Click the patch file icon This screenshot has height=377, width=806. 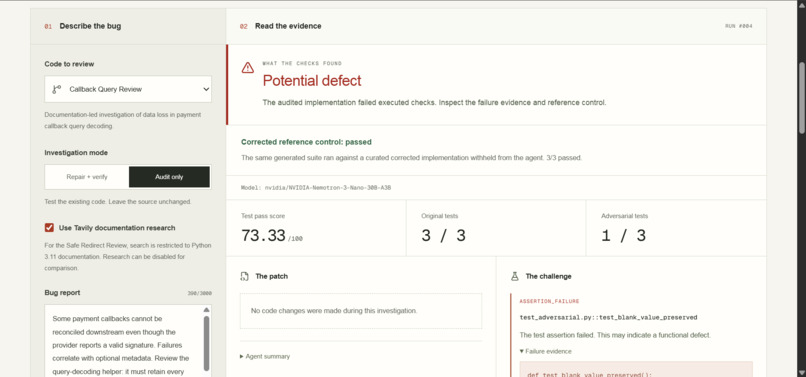(245, 277)
